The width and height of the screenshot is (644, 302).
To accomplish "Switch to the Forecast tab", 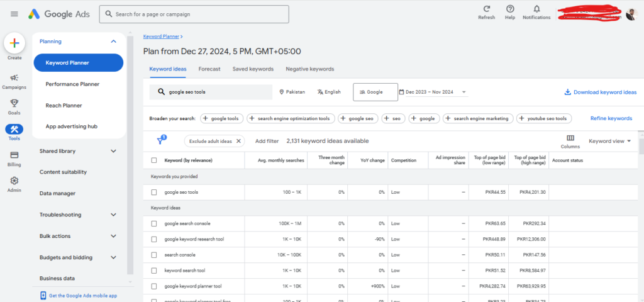I will [x=209, y=69].
